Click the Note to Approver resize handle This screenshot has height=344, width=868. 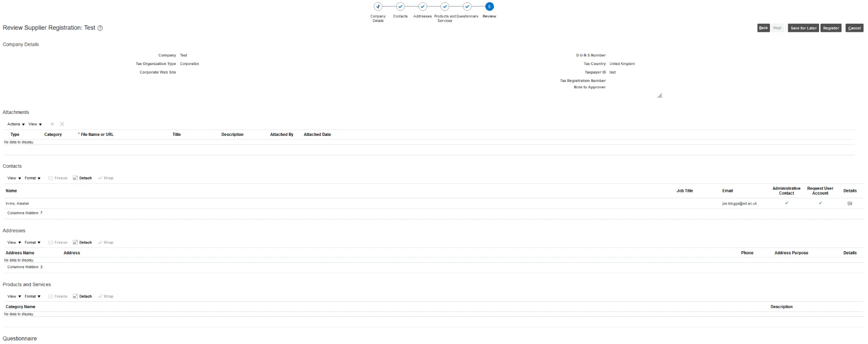[659, 96]
